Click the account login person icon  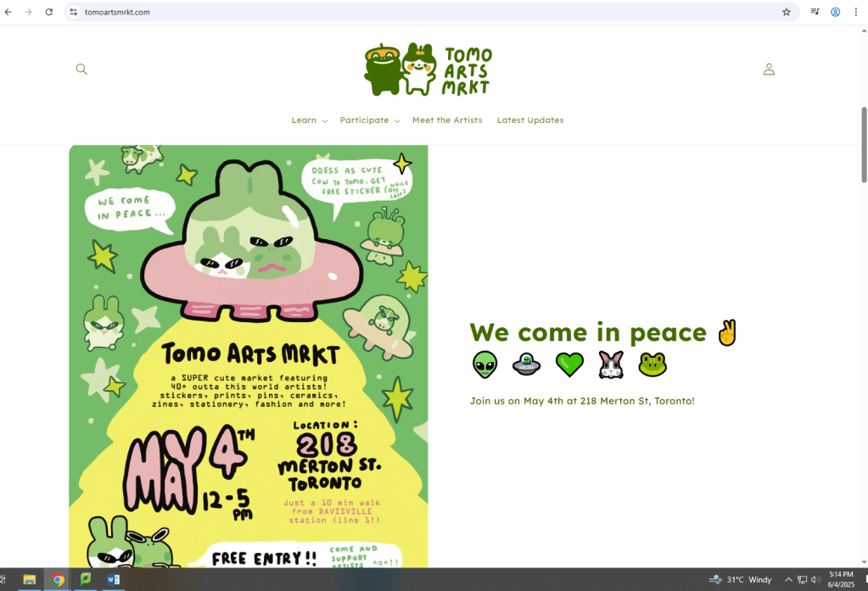point(769,70)
